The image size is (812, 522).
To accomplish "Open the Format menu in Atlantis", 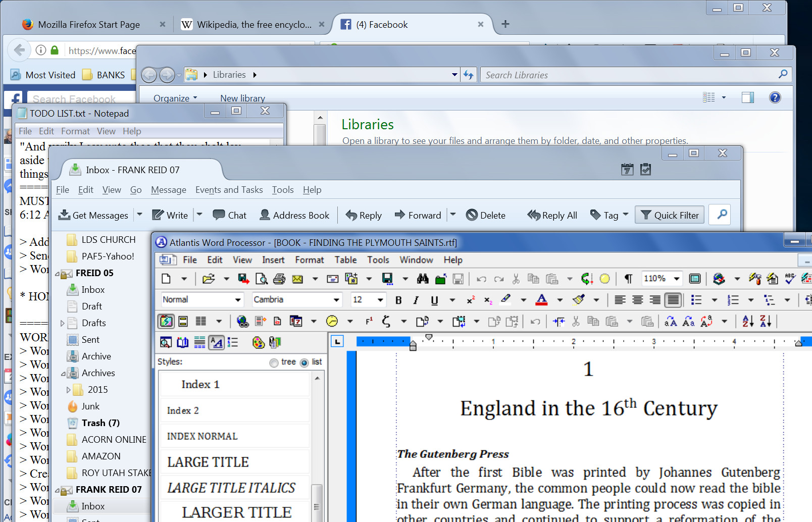I will click(309, 260).
